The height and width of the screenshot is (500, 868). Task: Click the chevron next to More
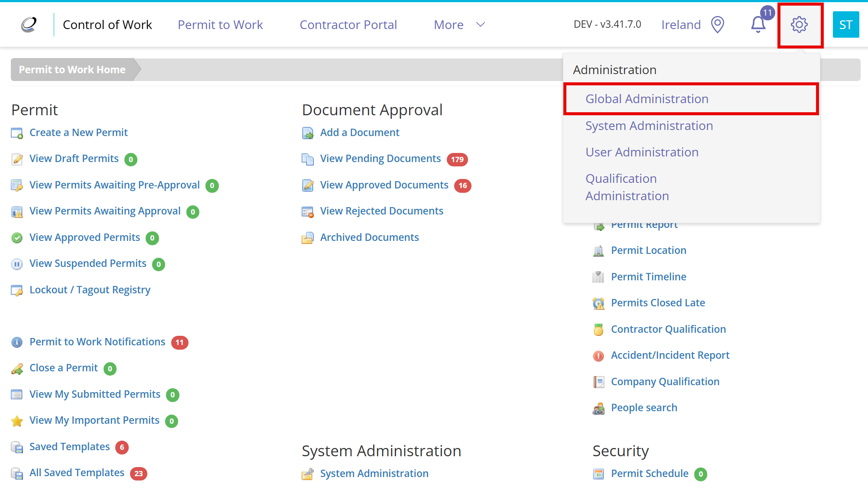point(480,25)
